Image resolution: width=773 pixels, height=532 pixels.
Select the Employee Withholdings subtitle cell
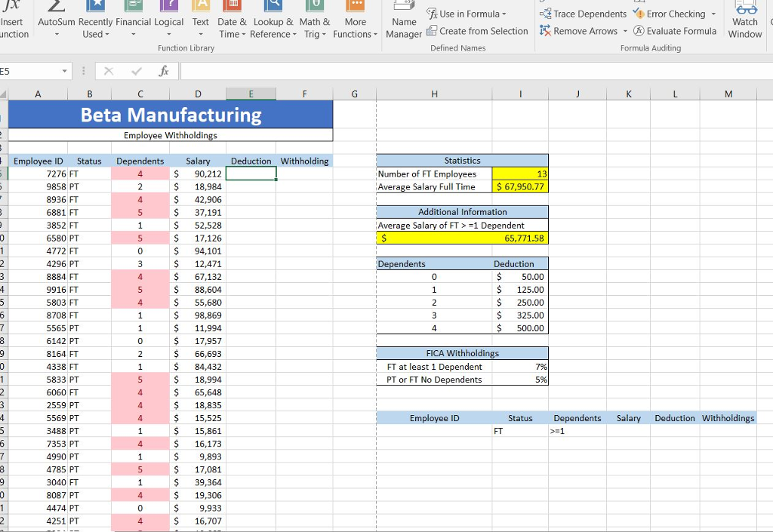[171, 135]
